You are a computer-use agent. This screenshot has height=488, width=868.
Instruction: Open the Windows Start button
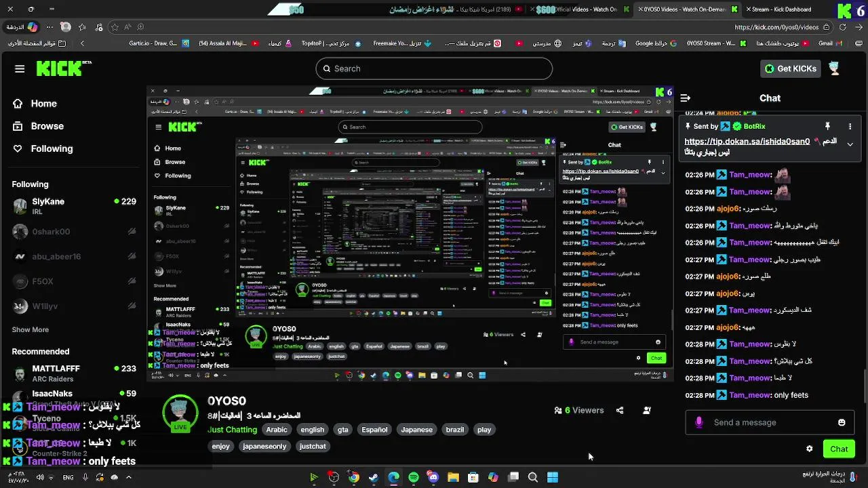point(553,477)
